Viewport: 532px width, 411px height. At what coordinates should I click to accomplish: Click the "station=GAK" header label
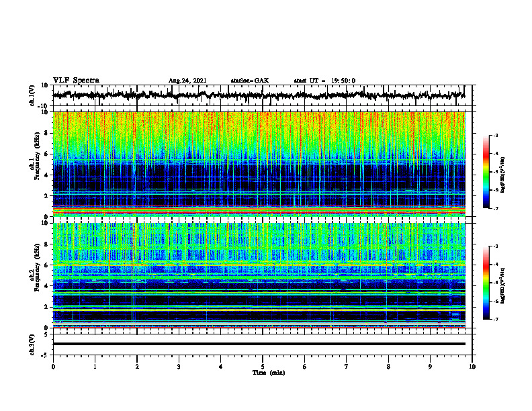pyautogui.click(x=250, y=81)
